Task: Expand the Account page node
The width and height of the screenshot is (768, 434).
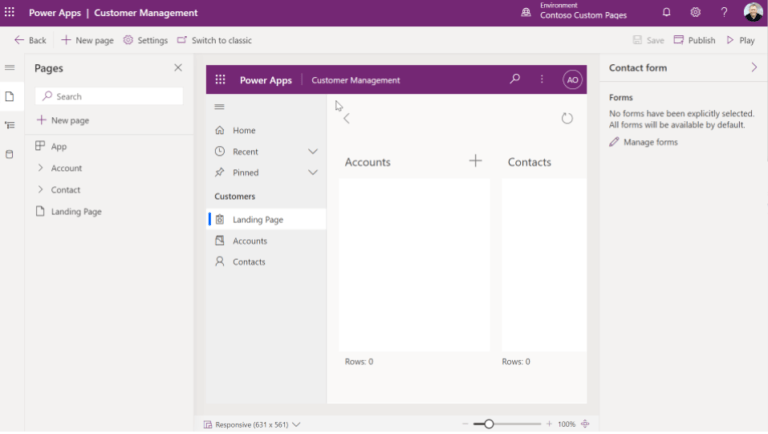Action: (x=41, y=168)
